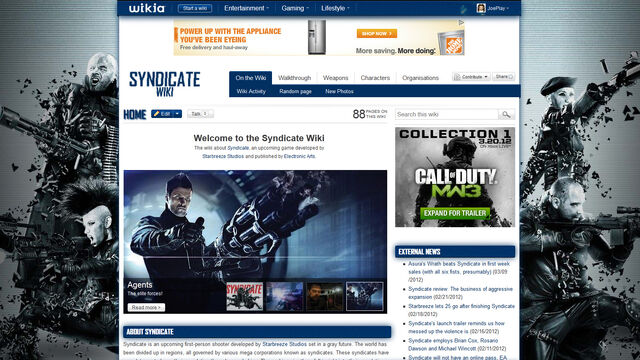Open the Contribute dropdown
Viewport: 640px width, 360px height.
point(471,77)
